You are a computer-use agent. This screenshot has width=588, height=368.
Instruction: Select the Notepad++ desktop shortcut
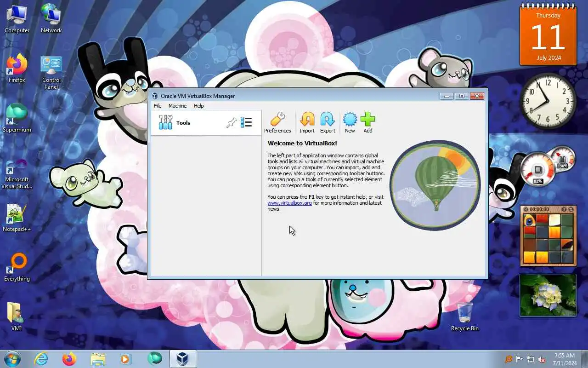point(17,218)
